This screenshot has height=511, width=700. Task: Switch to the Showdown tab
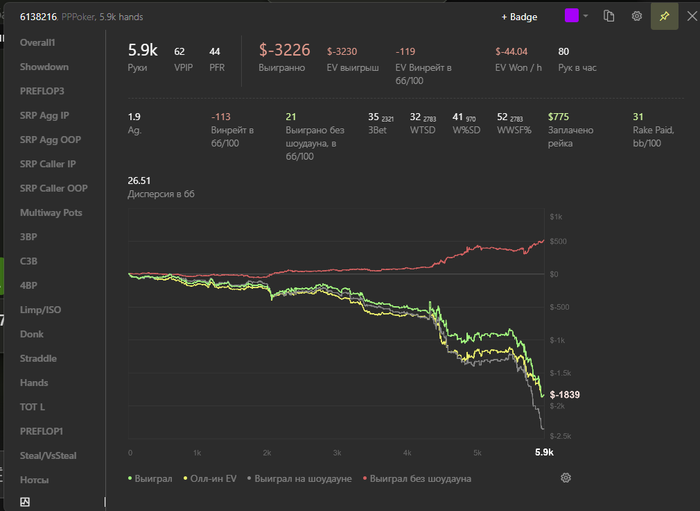point(44,67)
